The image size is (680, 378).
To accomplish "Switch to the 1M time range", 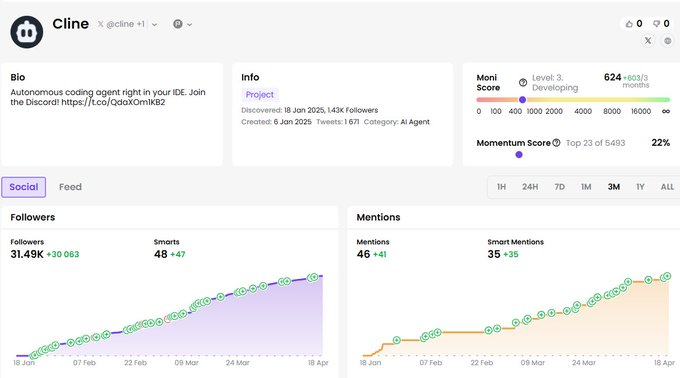I will pos(586,187).
